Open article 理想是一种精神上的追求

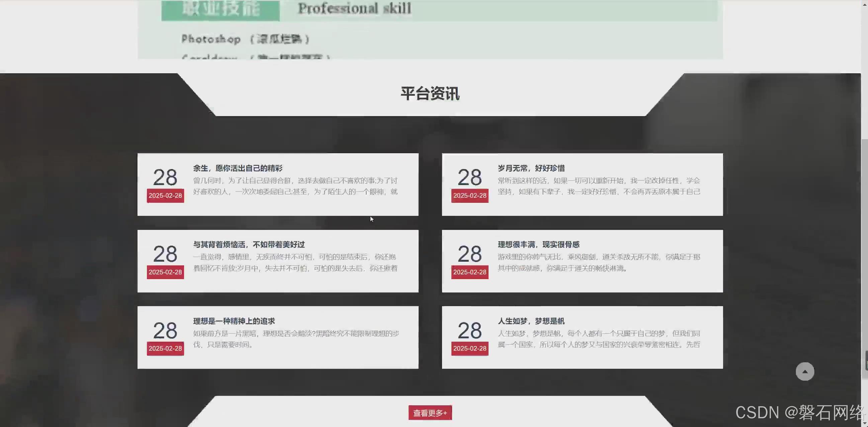(236, 321)
